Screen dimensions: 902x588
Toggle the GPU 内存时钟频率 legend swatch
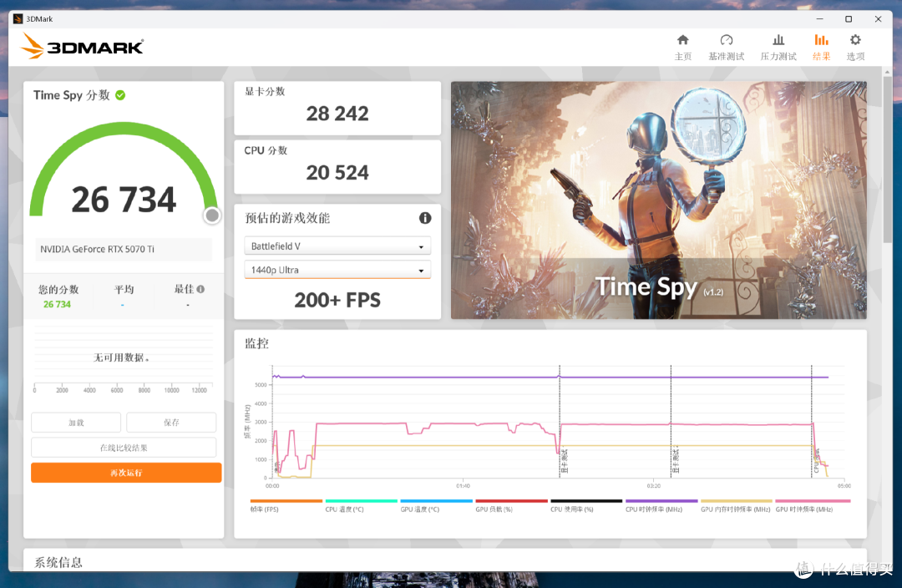(737, 501)
